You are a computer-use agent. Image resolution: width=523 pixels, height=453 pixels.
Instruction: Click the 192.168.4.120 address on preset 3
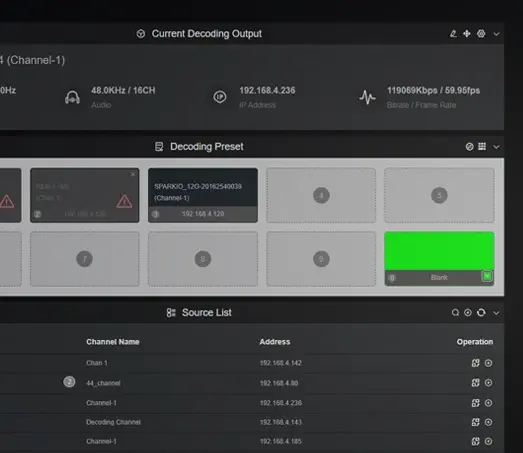[x=203, y=214]
